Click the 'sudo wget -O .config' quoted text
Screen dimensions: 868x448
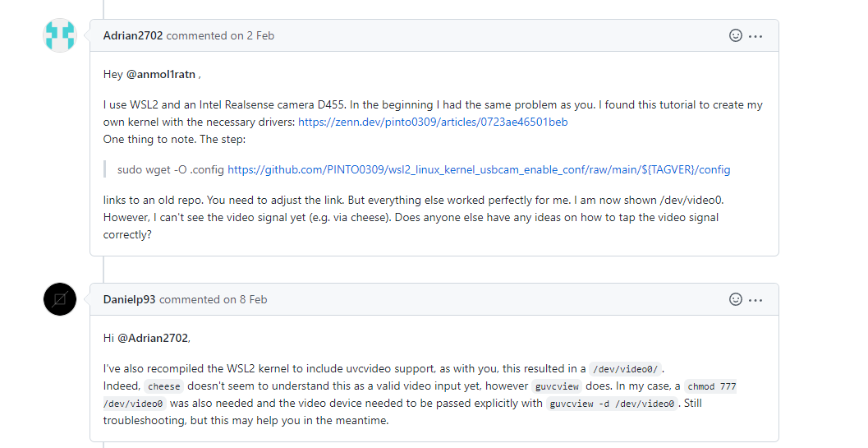click(171, 169)
